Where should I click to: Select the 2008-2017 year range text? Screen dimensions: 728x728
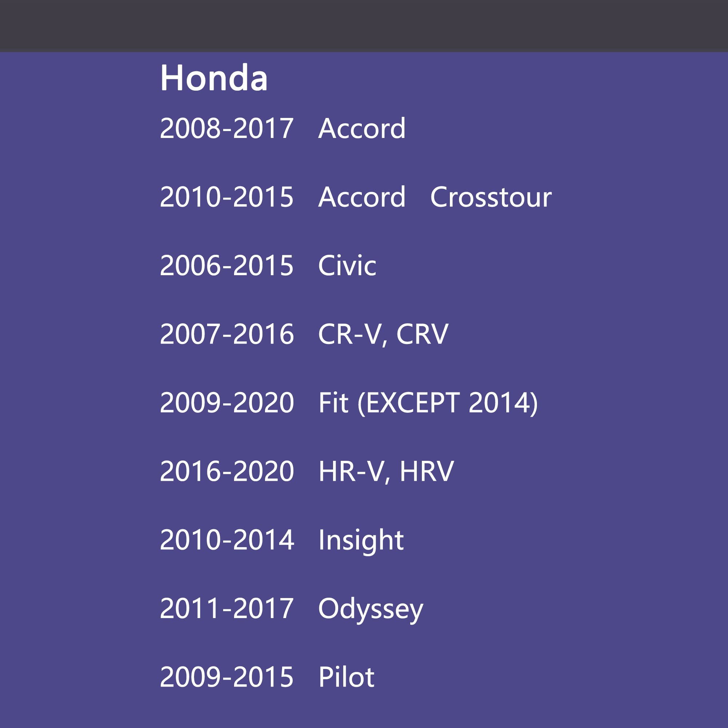click(x=226, y=128)
